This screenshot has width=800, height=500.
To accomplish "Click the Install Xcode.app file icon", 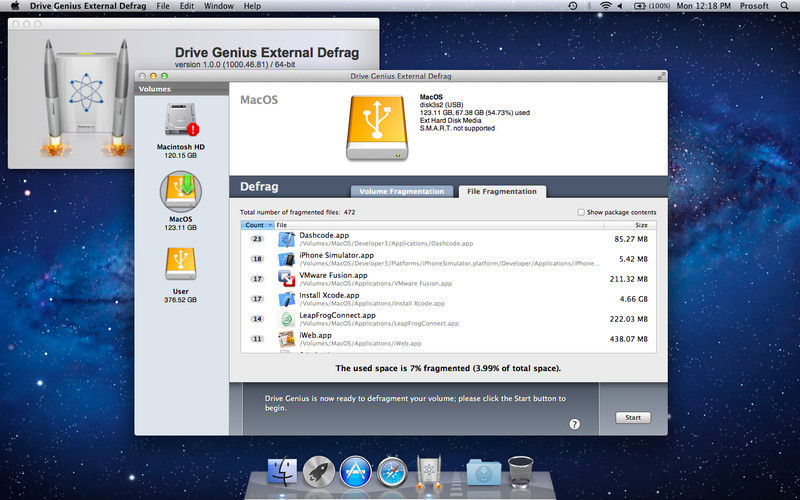I will (x=287, y=299).
